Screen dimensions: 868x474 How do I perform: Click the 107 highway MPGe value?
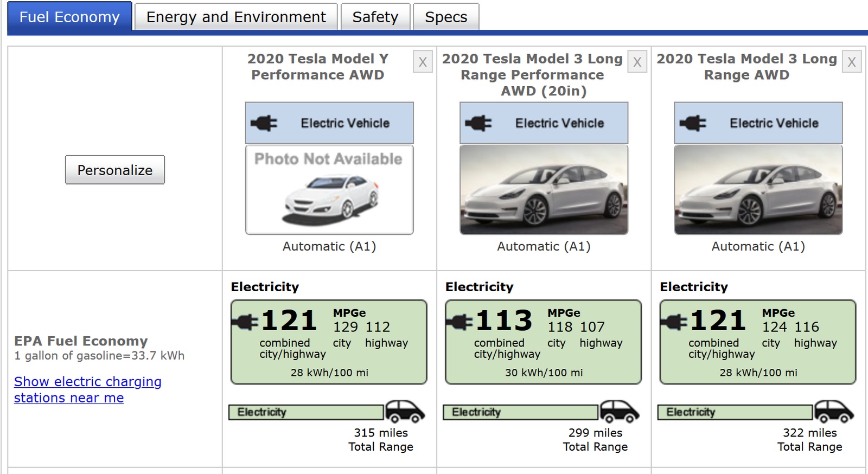click(592, 327)
